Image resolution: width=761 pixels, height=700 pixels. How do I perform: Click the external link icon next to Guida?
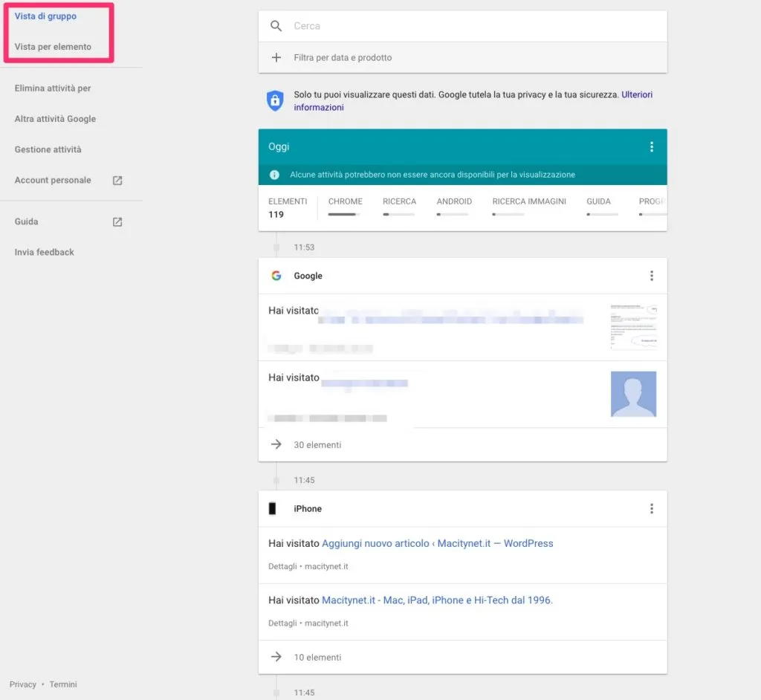tap(117, 222)
